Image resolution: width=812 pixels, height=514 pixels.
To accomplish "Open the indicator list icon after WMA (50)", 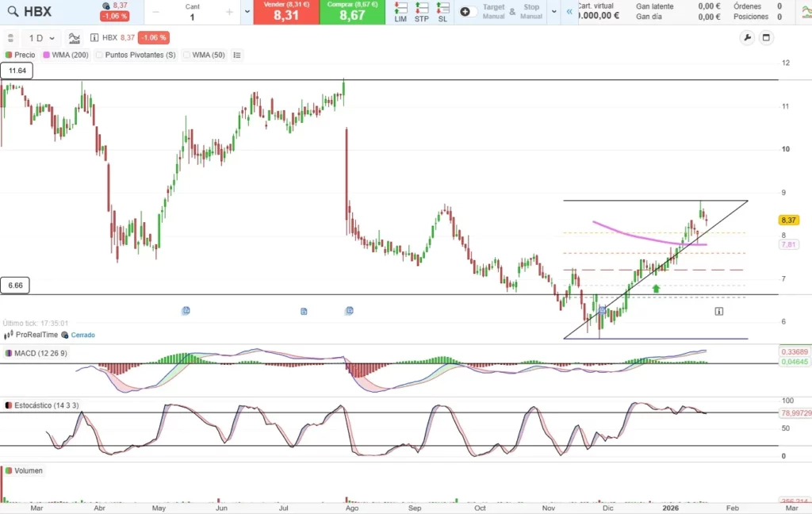I will [x=237, y=55].
